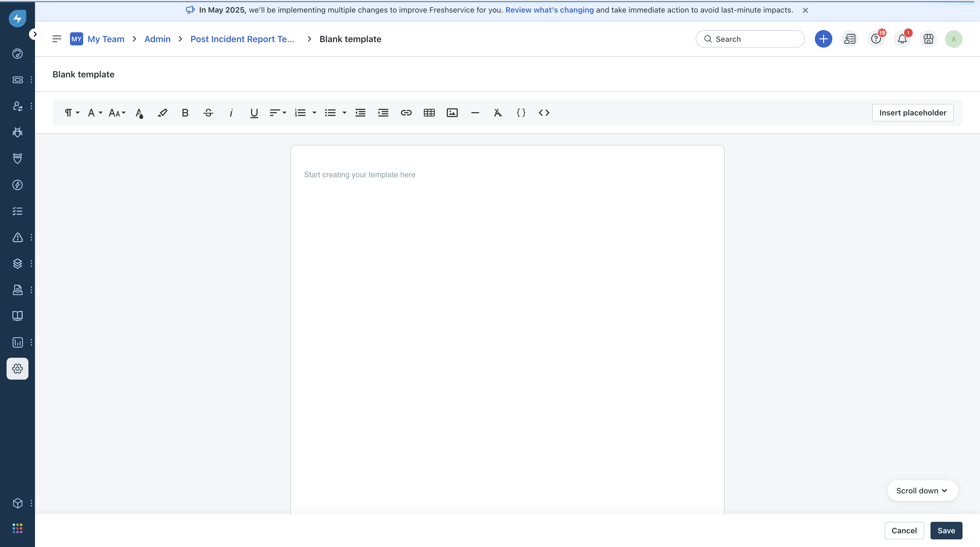Switch to code view with angle-bracket icon
The height and width of the screenshot is (547, 980).
pyautogui.click(x=544, y=113)
